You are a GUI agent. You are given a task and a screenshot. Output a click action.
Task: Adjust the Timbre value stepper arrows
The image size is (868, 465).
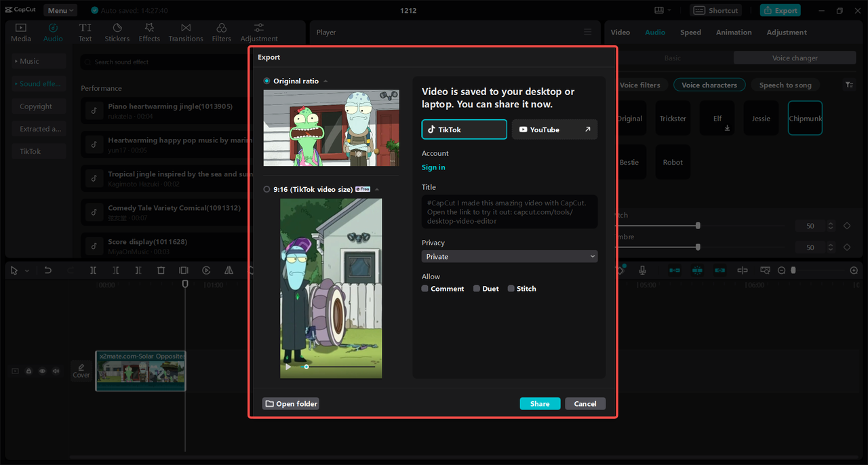click(x=829, y=247)
